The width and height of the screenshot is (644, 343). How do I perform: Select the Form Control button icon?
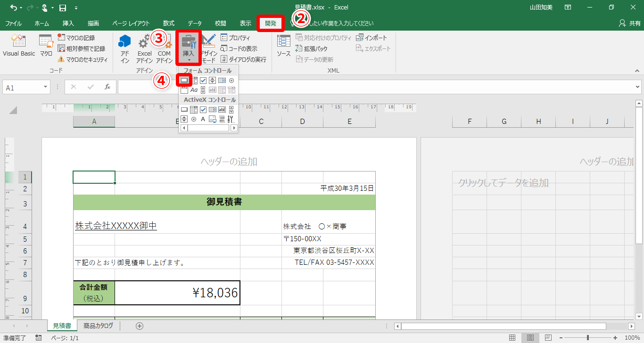coord(184,81)
